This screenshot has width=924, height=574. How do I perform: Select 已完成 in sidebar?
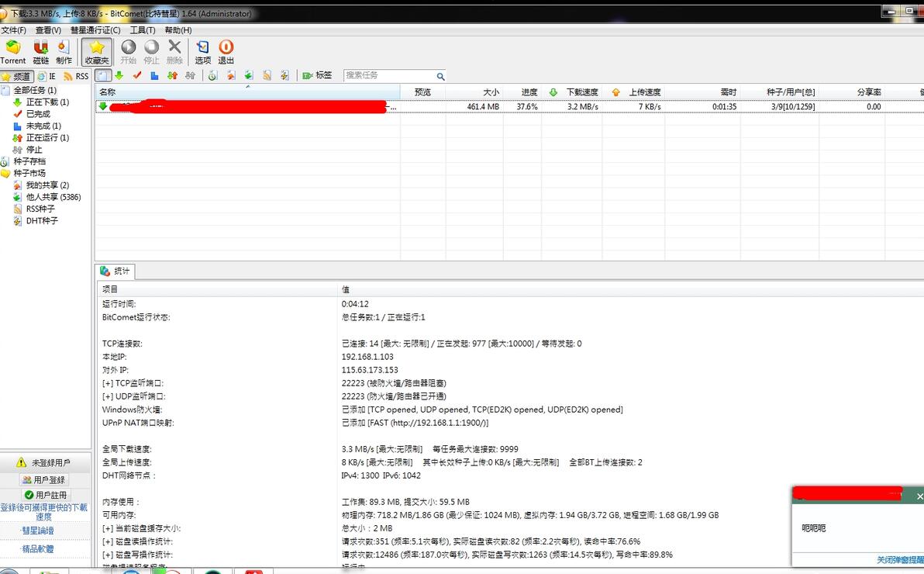38,114
